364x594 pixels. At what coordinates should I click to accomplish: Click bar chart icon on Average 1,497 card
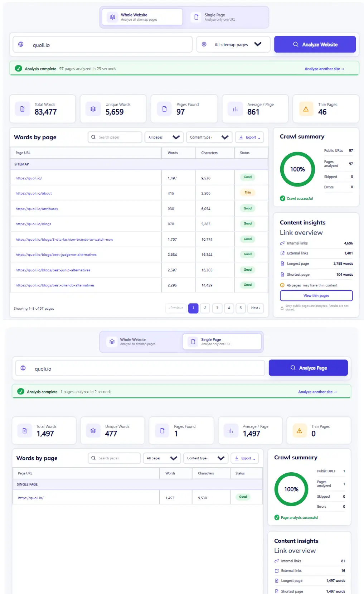(x=231, y=431)
